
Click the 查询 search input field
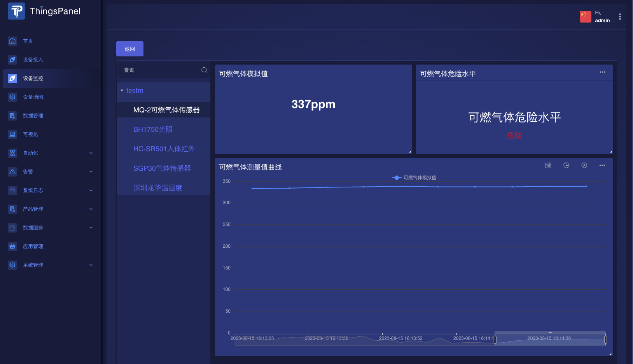(164, 70)
